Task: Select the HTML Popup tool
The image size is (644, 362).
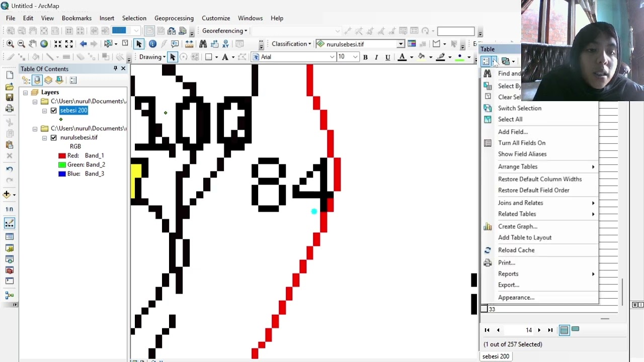Action: click(x=175, y=44)
